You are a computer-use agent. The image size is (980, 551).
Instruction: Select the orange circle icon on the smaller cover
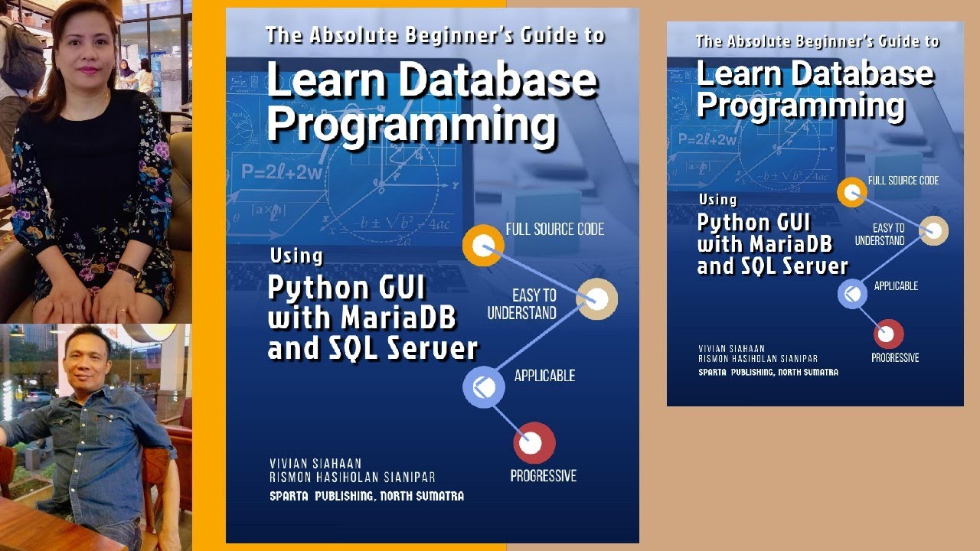click(x=852, y=193)
